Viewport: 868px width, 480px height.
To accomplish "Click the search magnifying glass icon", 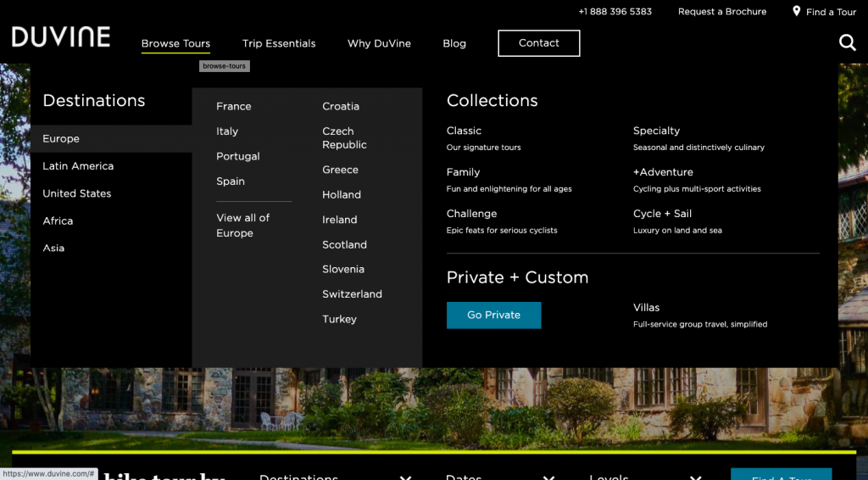I will tap(847, 42).
